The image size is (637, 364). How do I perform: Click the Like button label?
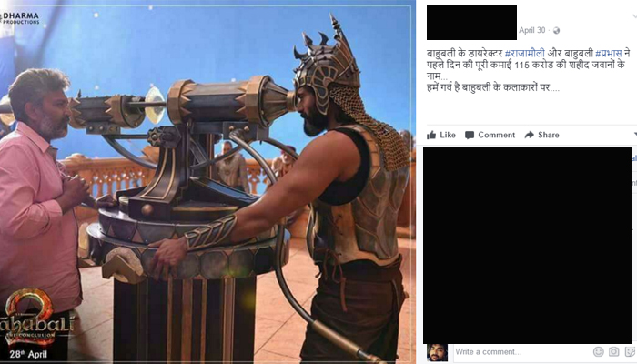[448, 135]
